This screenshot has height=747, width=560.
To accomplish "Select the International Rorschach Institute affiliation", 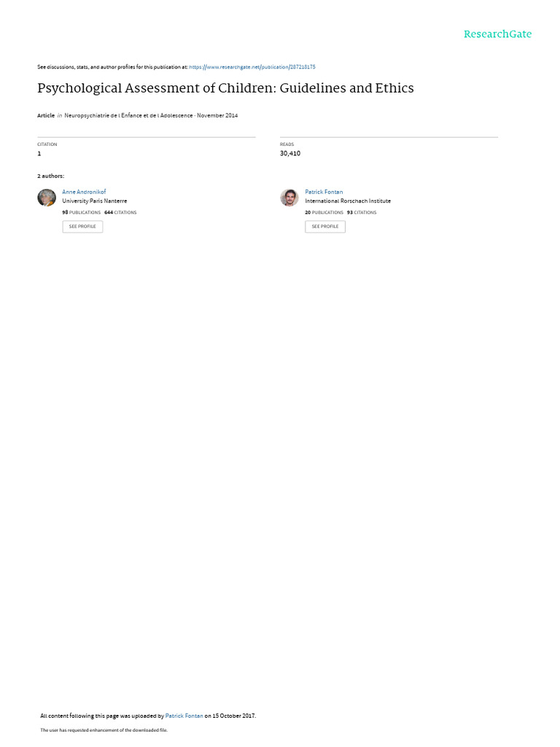I will 348,201.
